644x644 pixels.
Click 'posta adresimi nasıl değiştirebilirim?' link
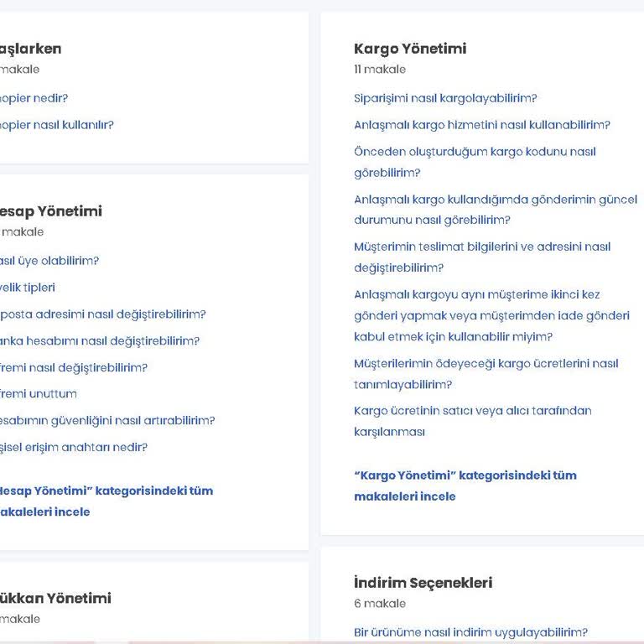pyautogui.click(x=102, y=314)
